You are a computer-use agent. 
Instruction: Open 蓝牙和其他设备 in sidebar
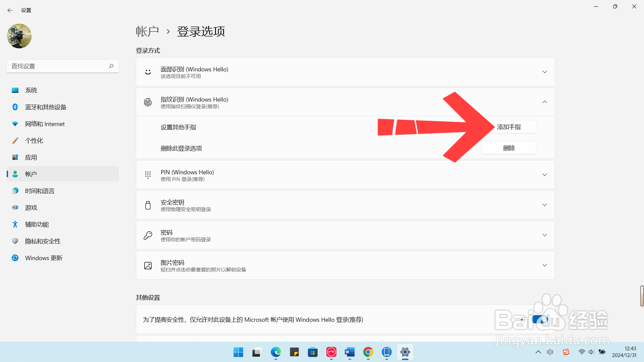point(63,107)
